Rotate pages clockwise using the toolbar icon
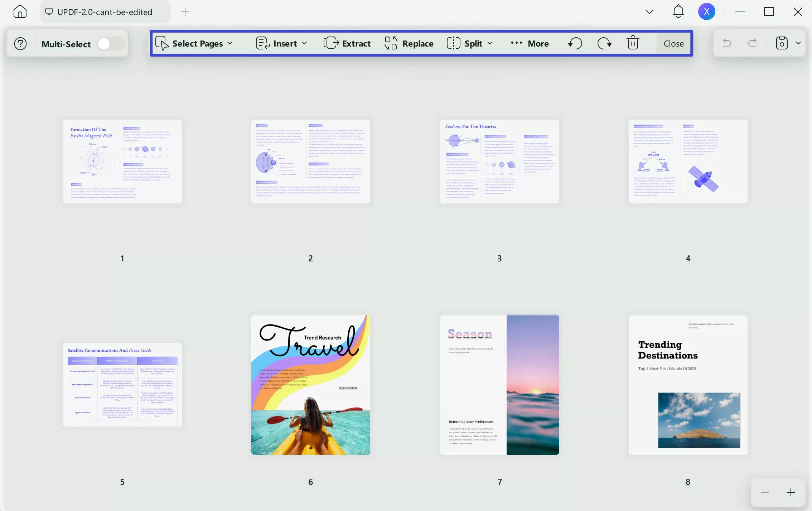 [x=604, y=43]
